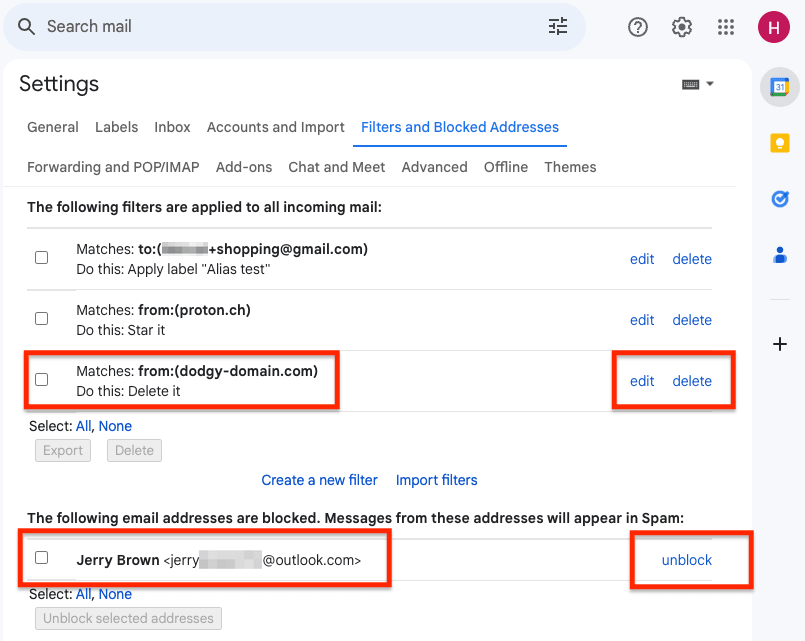Viewport: 805px width, 641px height.
Task: Click the Get Add-ons plus icon
Action: (779, 344)
